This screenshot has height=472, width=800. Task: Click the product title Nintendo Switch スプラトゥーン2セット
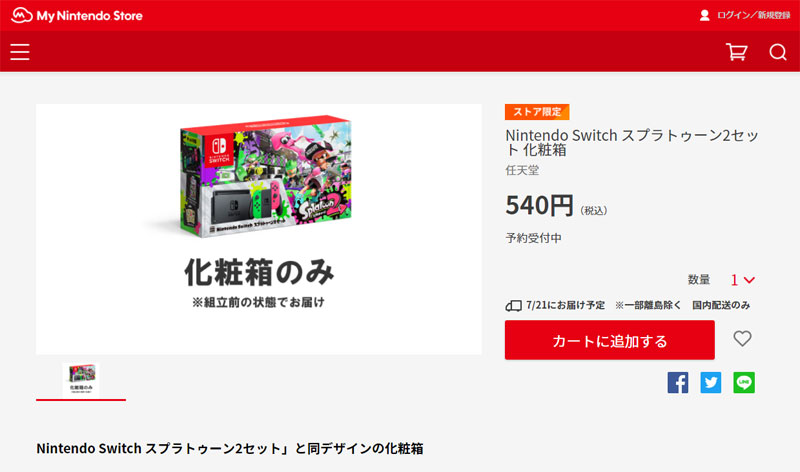[632, 142]
